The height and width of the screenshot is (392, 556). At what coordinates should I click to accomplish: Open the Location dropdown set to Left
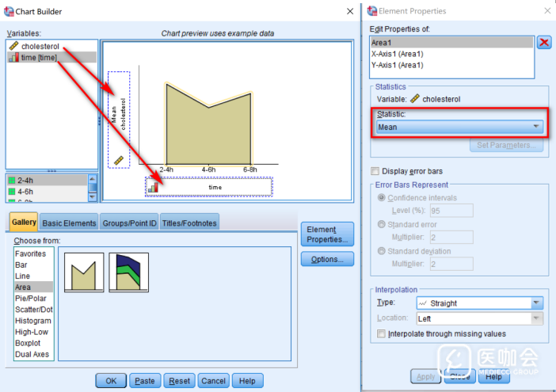coord(478,318)
